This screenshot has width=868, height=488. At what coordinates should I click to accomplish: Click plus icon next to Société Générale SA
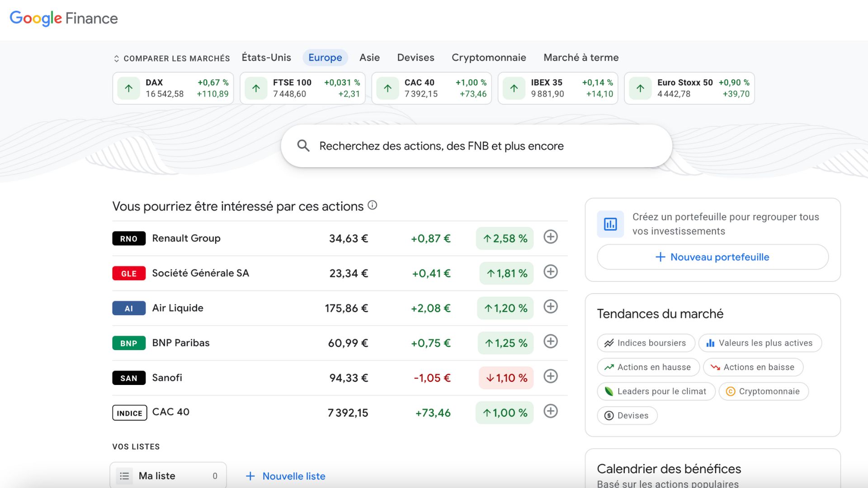tap(550, 272)
